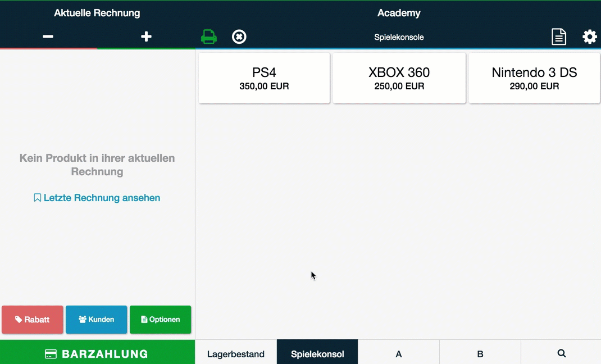
Task: Add Nintendo 3 DS 290,00 EUR product
Action: click(x=534, y=78)
